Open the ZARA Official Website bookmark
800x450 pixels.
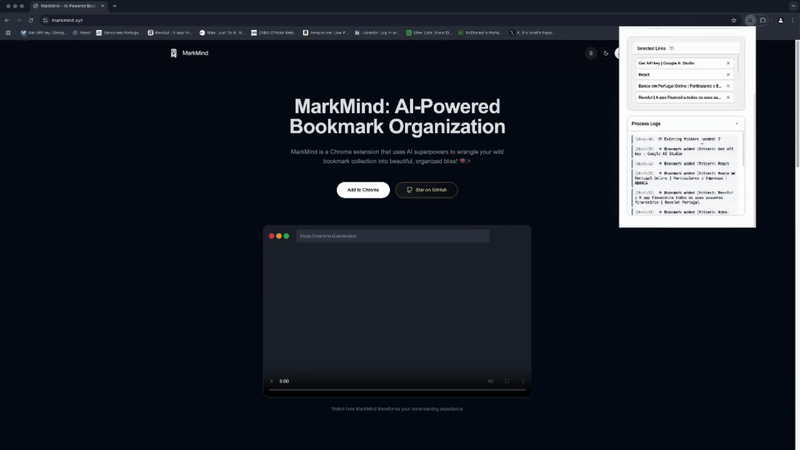[273, 33]
